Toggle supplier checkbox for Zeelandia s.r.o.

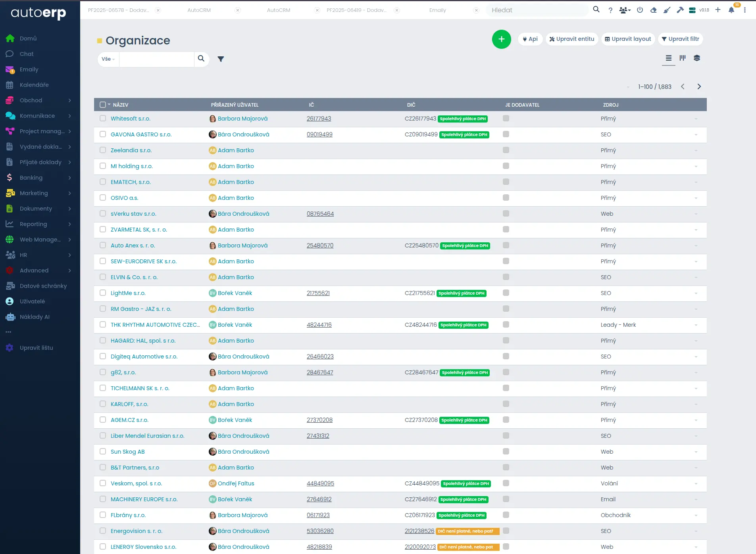(506, 150)
